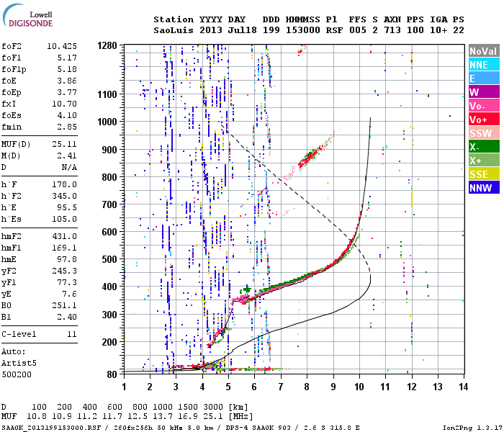Select the SSW legend swatch

[x=484, y=132]
